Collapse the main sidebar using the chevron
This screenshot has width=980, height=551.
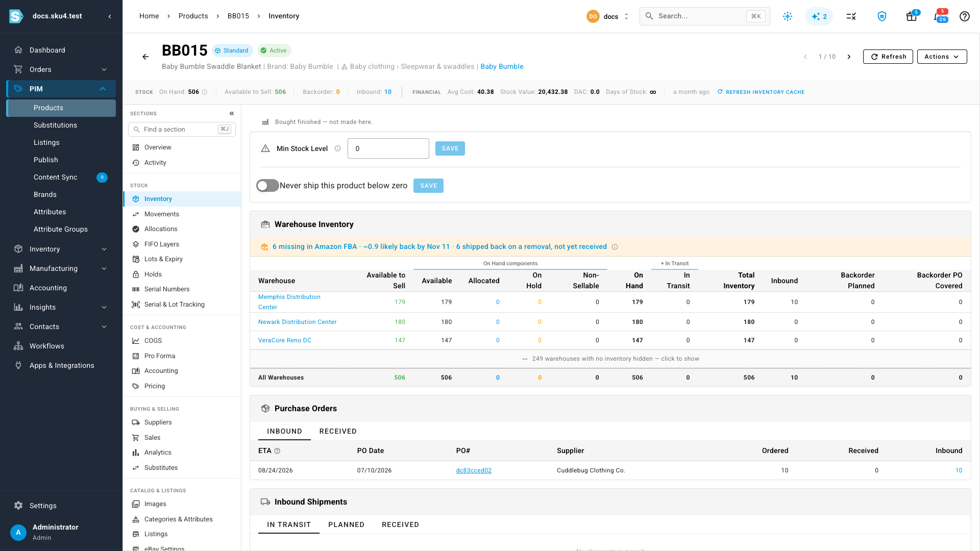tap(110, 16)
